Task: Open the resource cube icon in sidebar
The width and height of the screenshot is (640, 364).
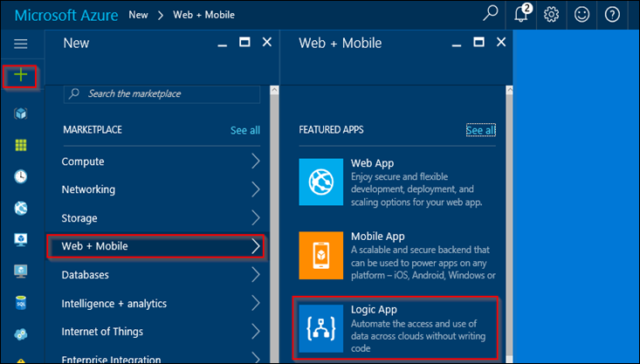Action: click(21, 113)
